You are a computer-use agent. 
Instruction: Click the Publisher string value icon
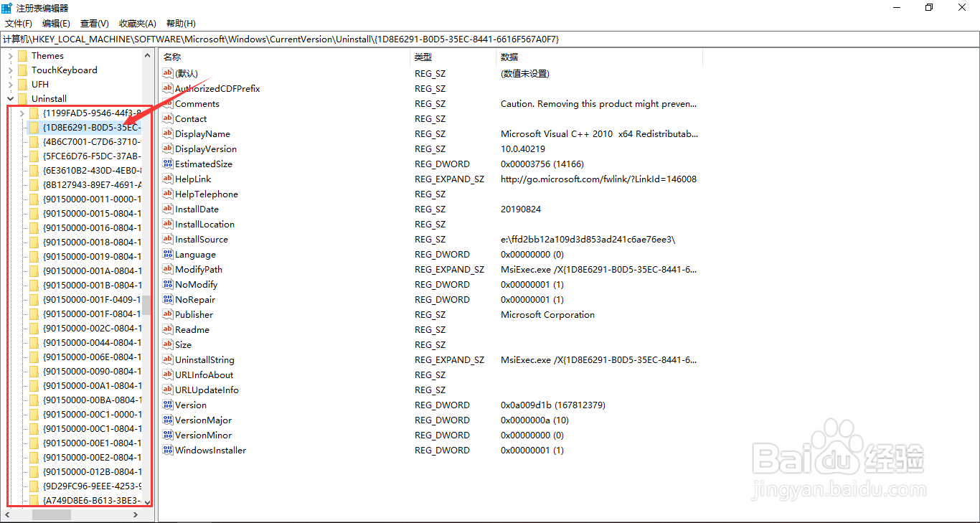pyautogui.click(x=169, y=314)
